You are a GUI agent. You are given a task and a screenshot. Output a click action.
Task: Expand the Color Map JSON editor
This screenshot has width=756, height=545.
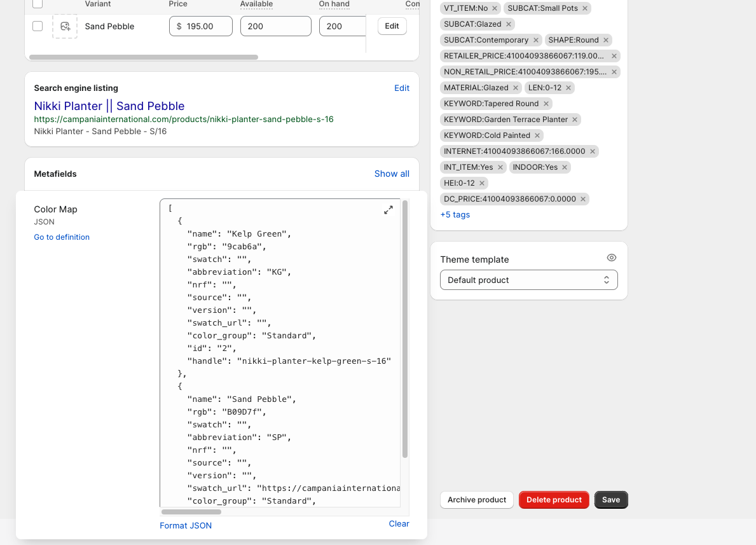coord(388,210)
